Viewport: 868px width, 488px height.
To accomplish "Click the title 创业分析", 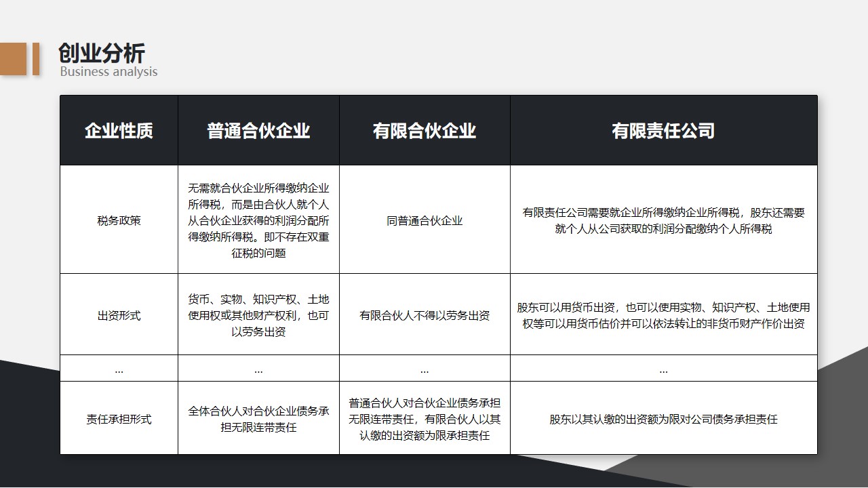I will pos(102,53).
